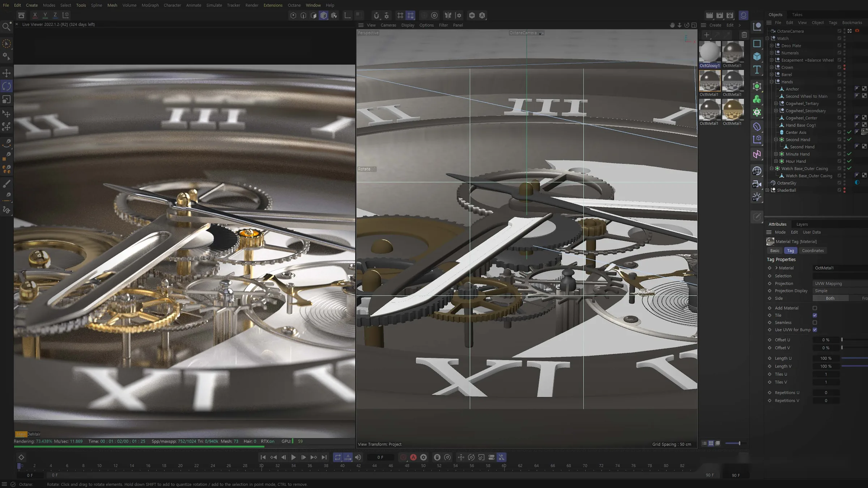Open the viewport Cameras menu
The height and width of the screenshot is (488, 868).
point(388,25)
